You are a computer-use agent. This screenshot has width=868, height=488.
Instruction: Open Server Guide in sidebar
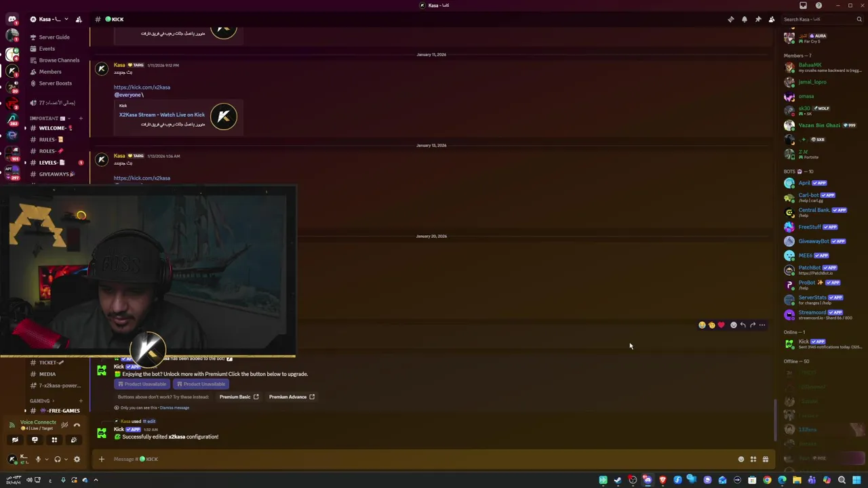coord(54,37)
